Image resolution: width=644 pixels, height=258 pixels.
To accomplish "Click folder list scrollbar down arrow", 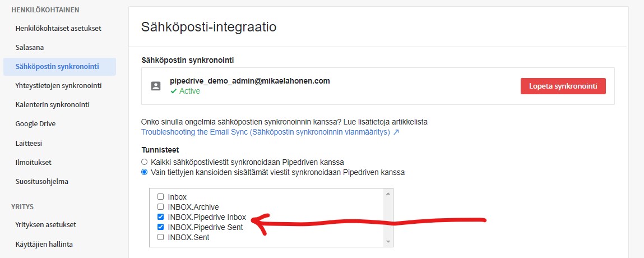I will [388, 242].
